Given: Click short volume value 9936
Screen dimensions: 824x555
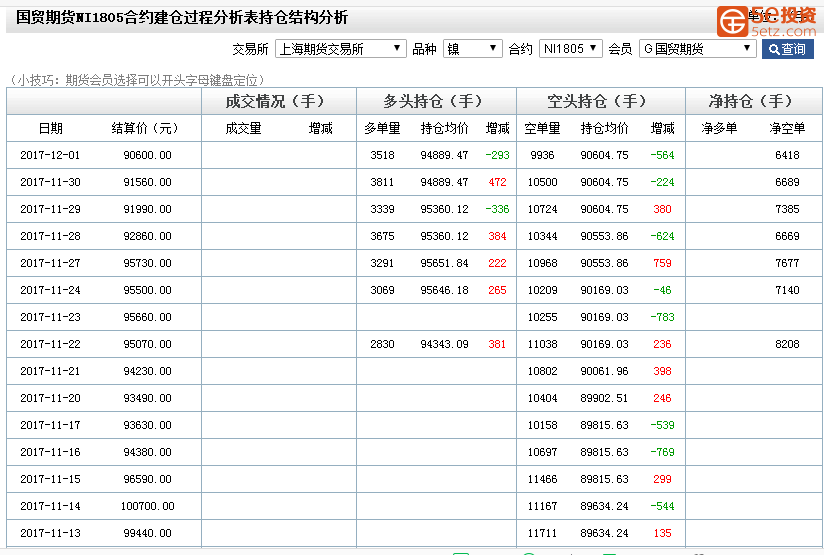Looking at the screenshot, I should 542,155.
